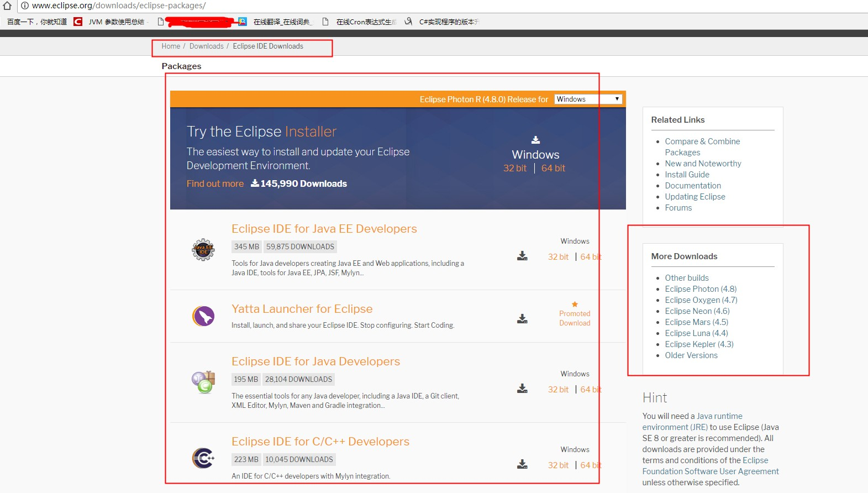
Task: Open Eclipse IDE for Java EE Developers title
Action: (x=324, y=229)
